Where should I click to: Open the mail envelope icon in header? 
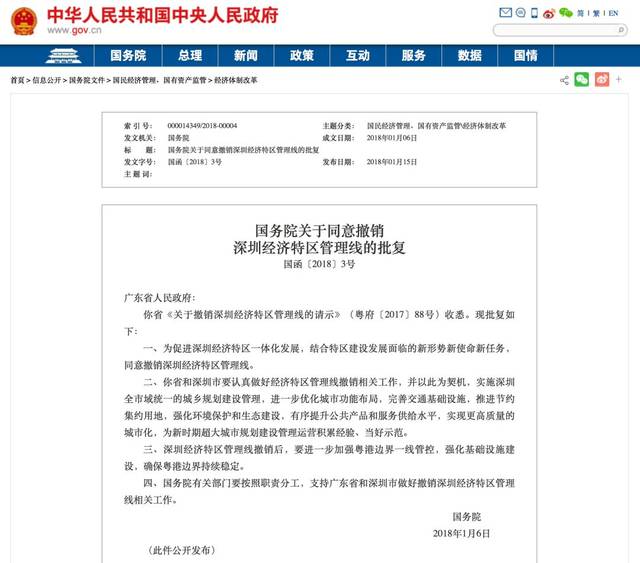(x=505, y=13)
